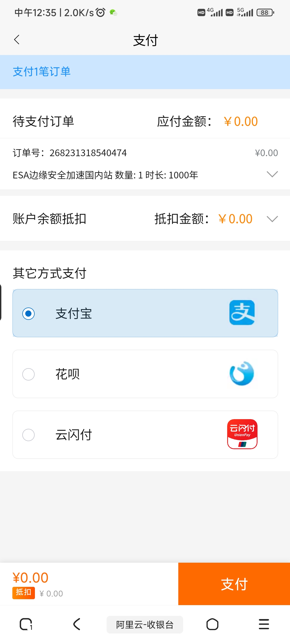The image size is (290, 644).
Task: Tap the WeChat notification icon in status bar
Action: tap(114, 13)
